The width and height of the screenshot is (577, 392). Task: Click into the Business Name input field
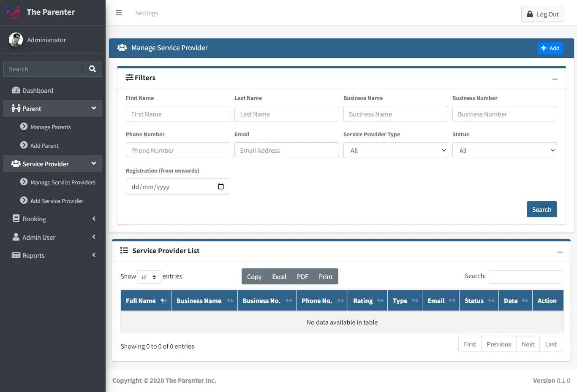[x=395, y=114]
